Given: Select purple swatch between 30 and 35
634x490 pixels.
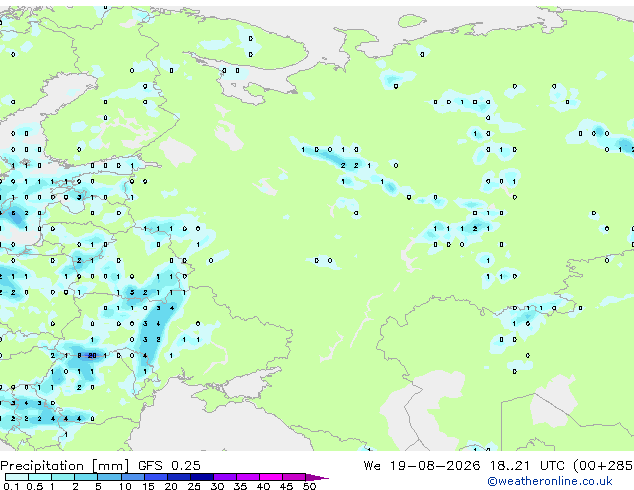Looking at the screenshot, I should pos(225,477).
